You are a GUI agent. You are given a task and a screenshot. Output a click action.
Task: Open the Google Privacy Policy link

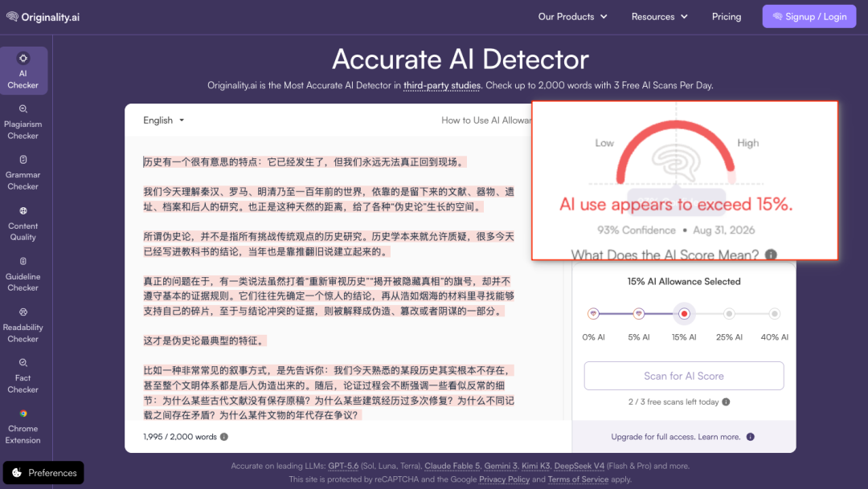coord(504,479)
